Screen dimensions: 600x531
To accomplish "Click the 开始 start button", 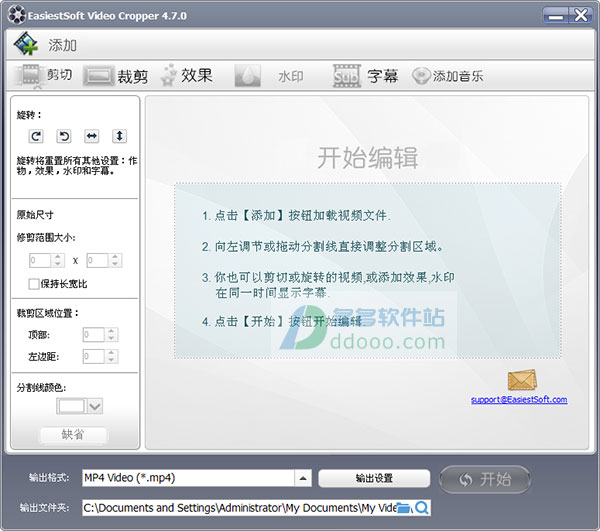I will point(485,479).
